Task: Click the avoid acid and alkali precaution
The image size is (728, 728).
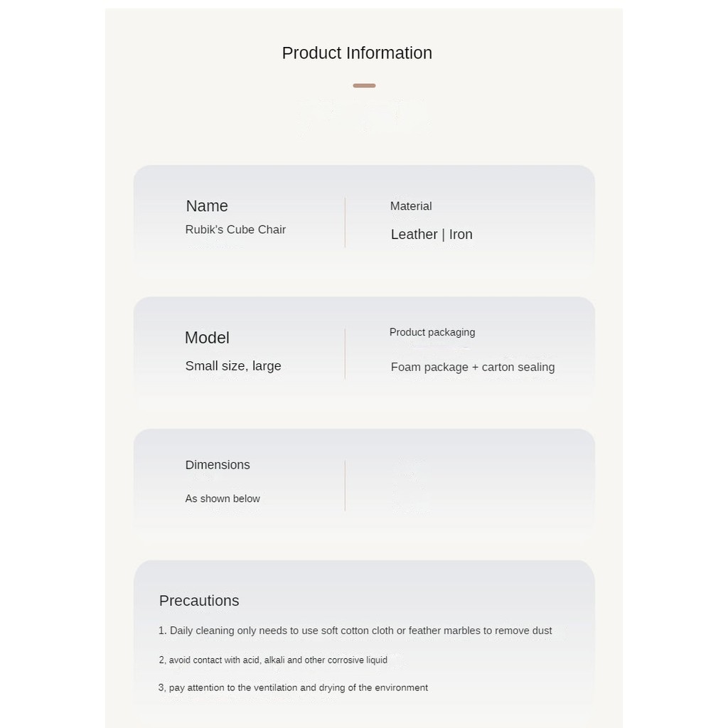Action: (x=274, y=660)
